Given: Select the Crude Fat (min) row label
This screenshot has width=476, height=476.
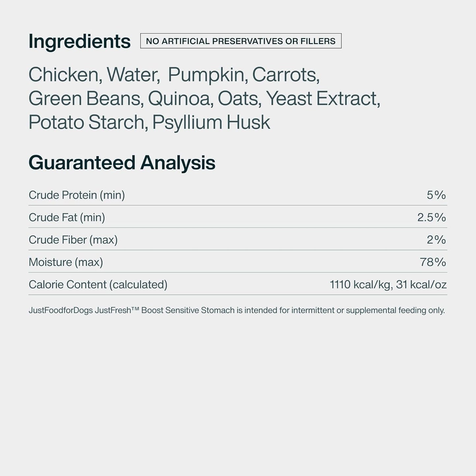Looking at the screenshot, I should 67,217.
